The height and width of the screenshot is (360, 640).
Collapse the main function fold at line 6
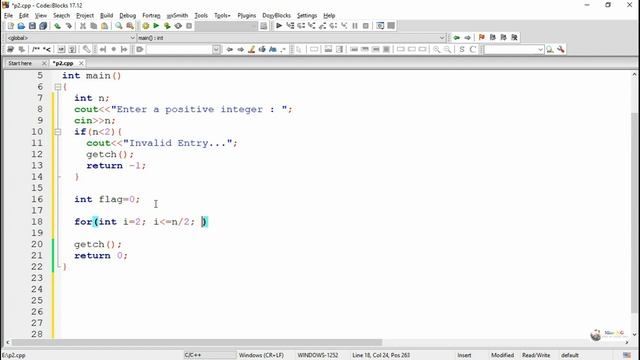[58, 87]
